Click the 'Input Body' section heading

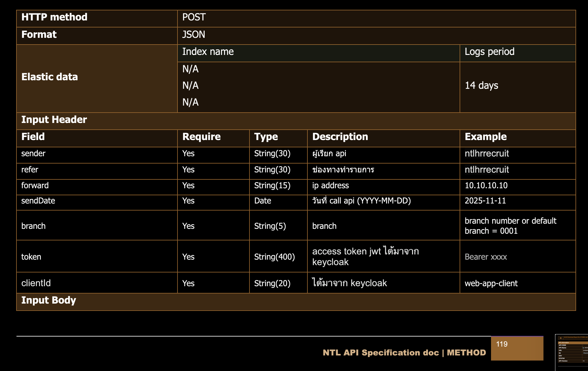pos(49,300)
